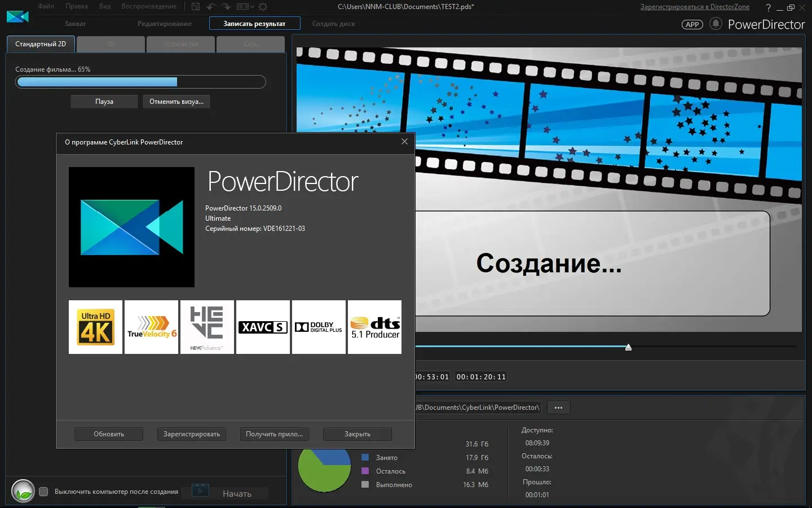Click the serial number VDE161221-03 text

tap(255, 229)
